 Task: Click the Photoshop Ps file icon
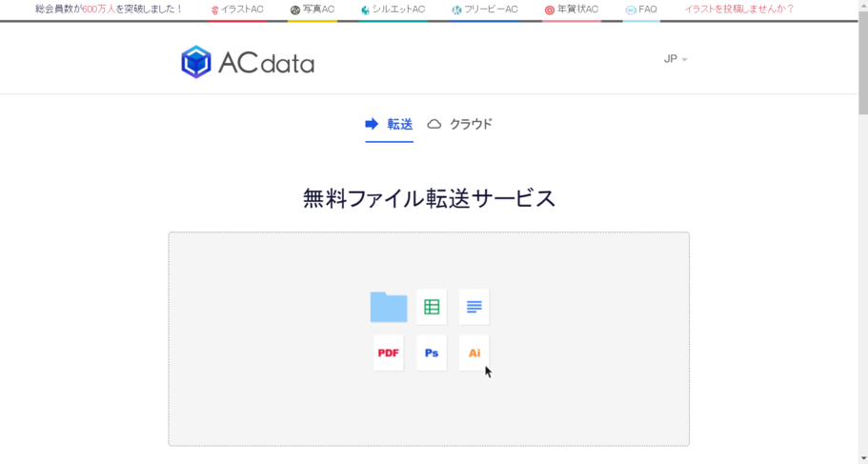tap(432, 353)
